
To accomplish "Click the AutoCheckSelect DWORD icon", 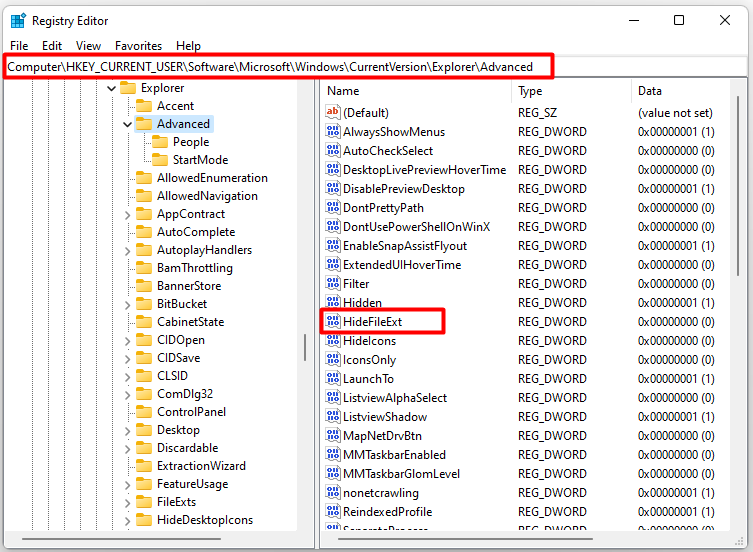I will coord(332,150).
